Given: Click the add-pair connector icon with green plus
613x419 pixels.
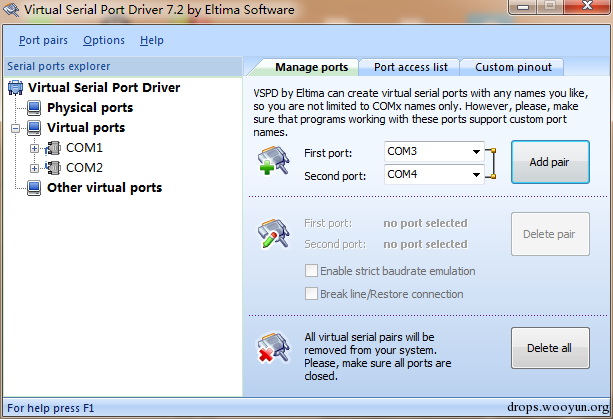Looking at the screenshot, I should coord(273,160).
